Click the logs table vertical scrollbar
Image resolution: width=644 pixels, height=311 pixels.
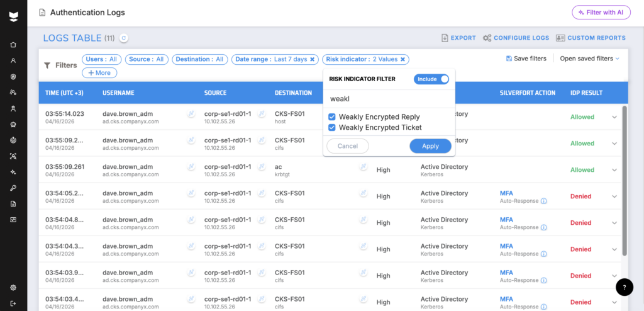625,181
